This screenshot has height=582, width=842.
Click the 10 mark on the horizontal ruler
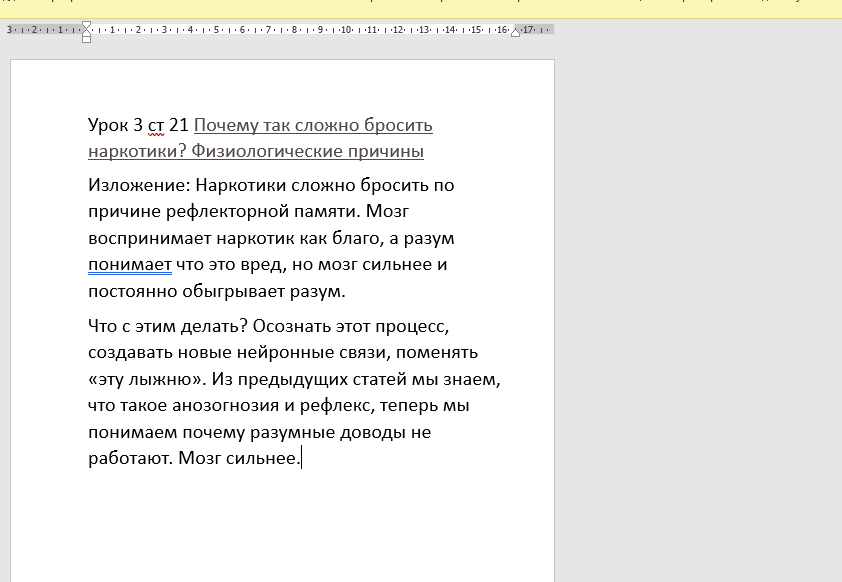345,30
